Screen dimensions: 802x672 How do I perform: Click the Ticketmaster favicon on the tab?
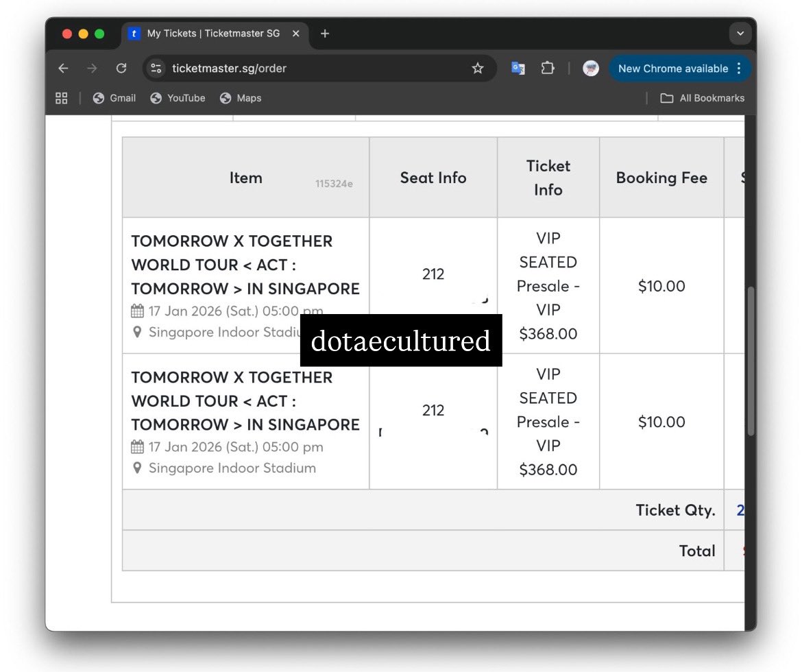tap(134, 34)
